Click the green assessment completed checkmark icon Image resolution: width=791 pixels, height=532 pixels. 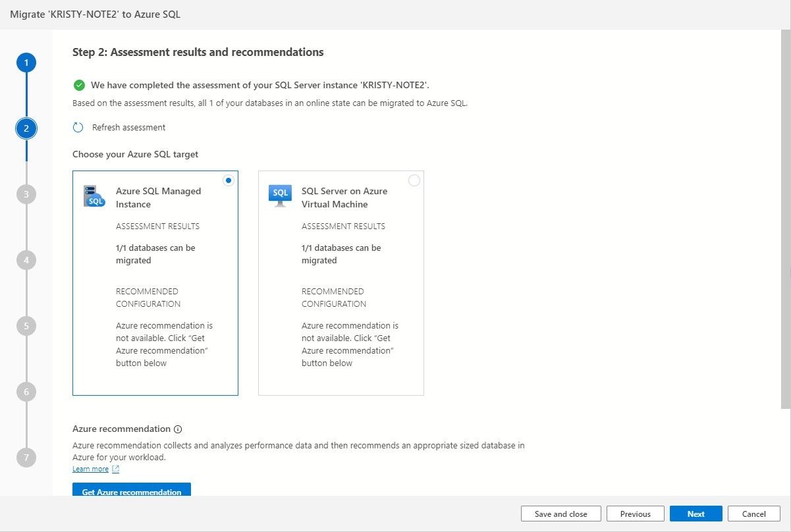pyautogui.click(x=79, y=85)
